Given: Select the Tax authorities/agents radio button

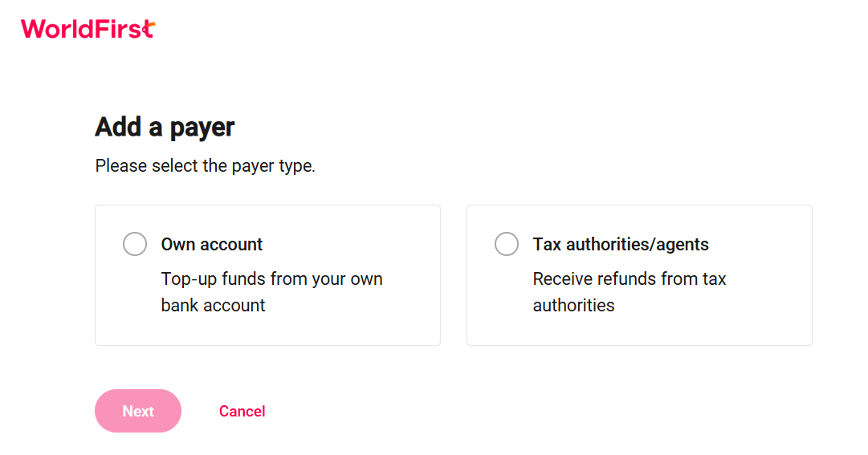Looking at the screenshot, I should 507,244.
